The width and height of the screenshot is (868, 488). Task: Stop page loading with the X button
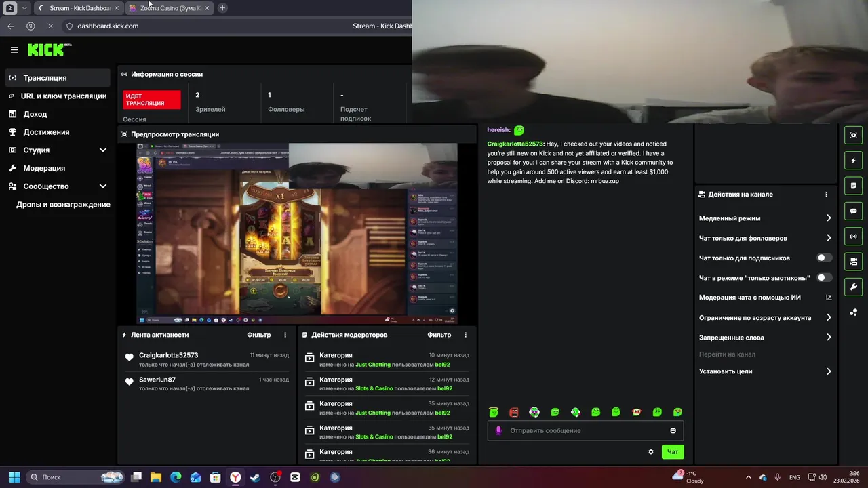click(50, 26)
